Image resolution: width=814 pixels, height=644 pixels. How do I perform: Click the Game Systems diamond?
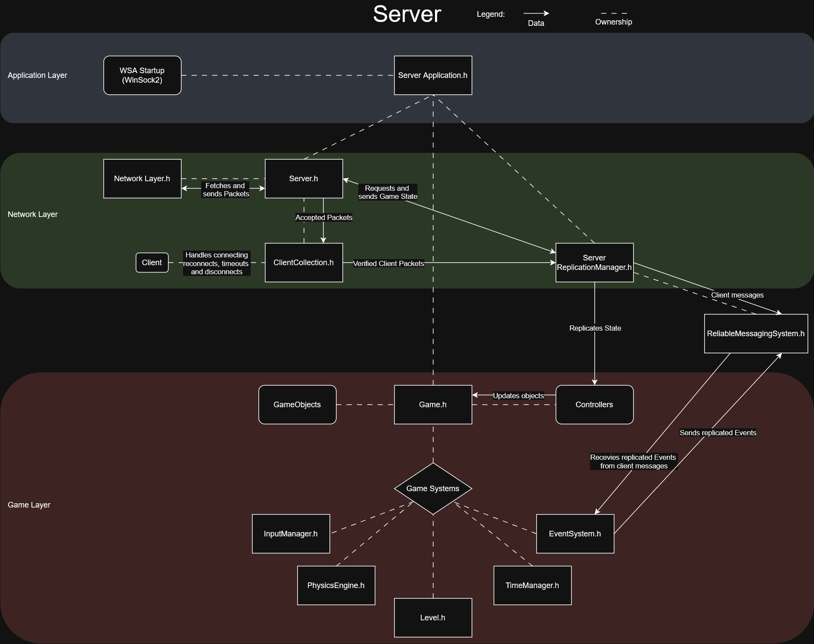(x=433, y=489)
